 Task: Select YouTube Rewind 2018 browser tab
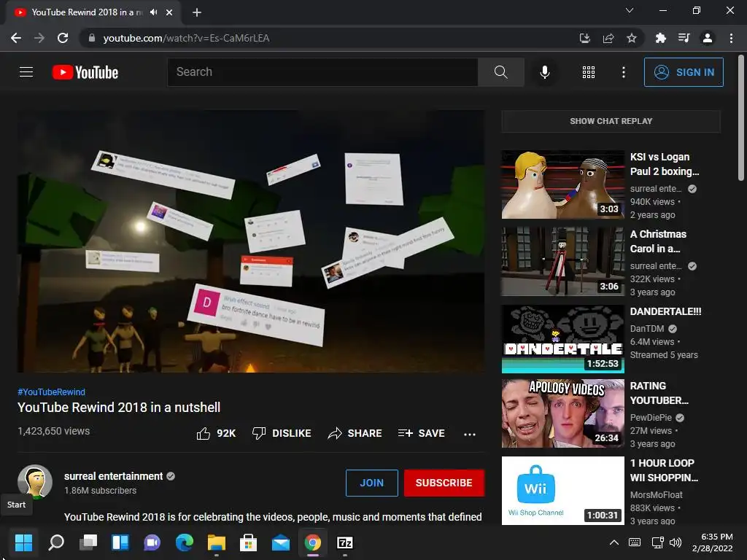(86, 12)
